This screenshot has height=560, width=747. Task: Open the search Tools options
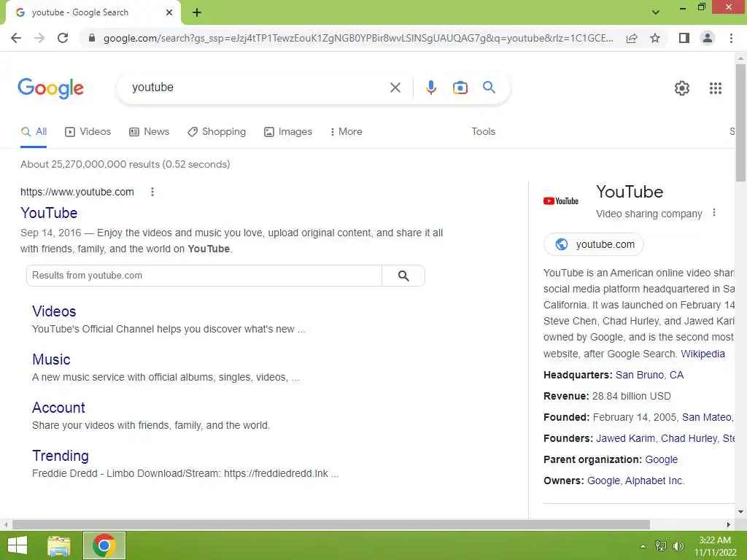coord(483,132)
